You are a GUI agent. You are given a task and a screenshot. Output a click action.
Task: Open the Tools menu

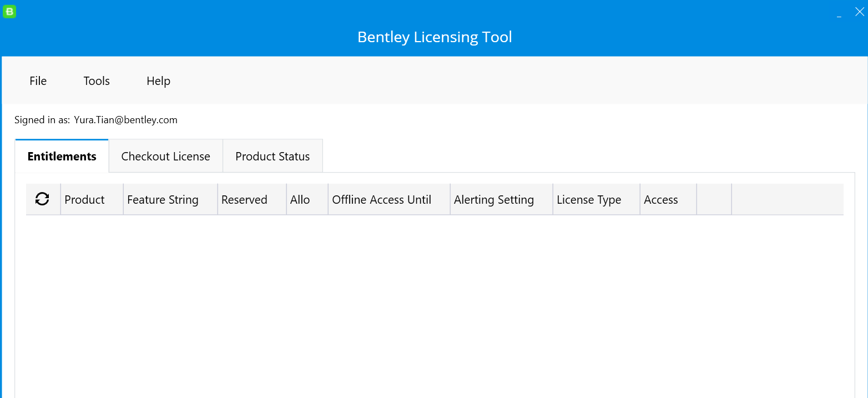click(97, 81)
